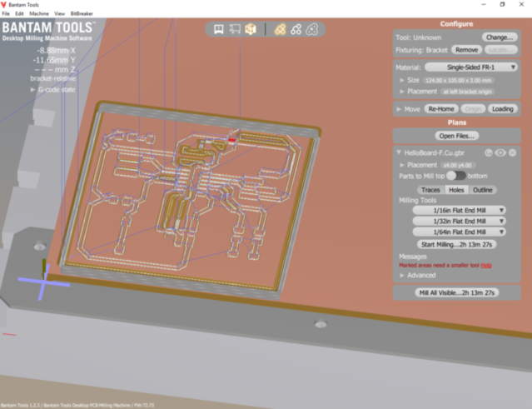Open the View menu

click(x=59, y=13)
